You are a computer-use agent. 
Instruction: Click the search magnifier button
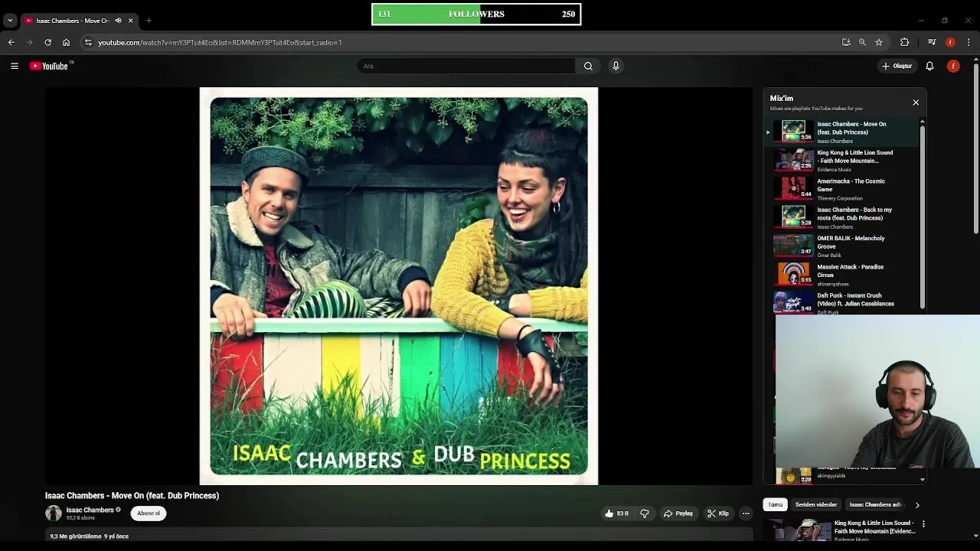[588, 66]
